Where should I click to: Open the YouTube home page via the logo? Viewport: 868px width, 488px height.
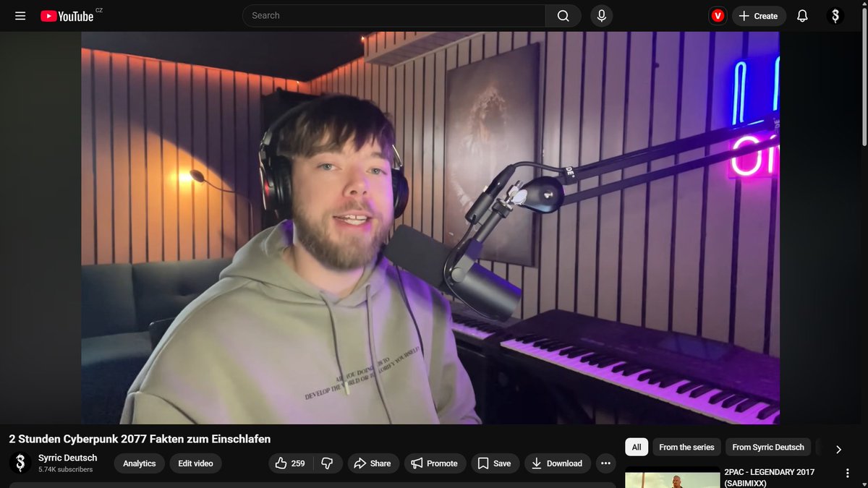(x=69, y=15)
